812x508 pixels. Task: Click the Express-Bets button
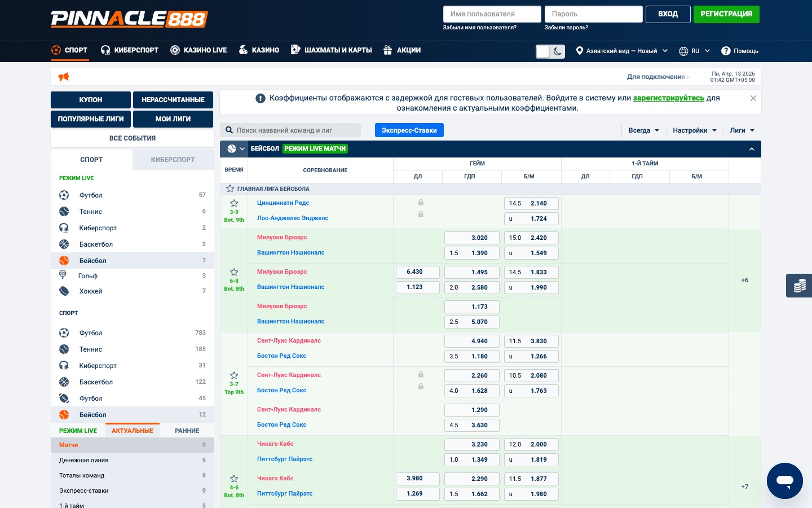coord(409,130)
